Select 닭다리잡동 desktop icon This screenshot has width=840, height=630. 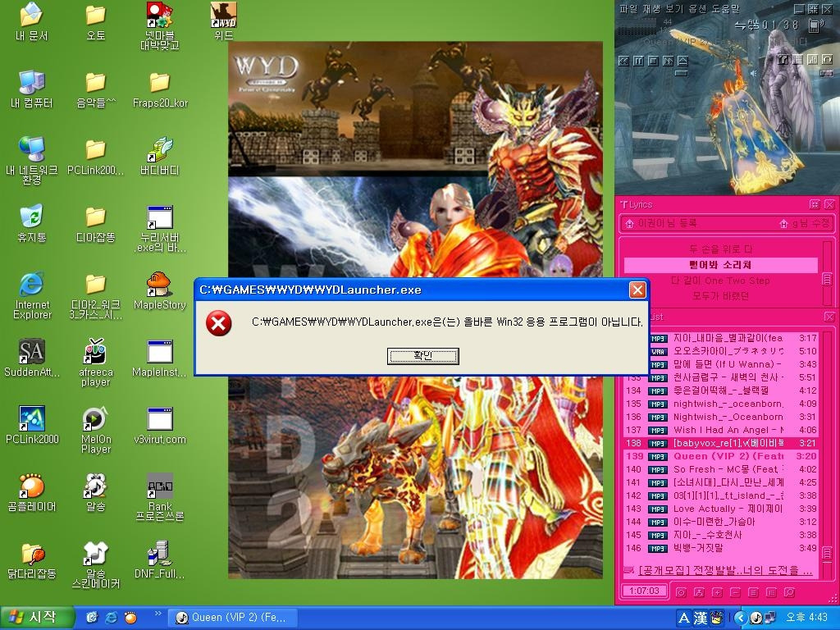(x=32, y=560)
